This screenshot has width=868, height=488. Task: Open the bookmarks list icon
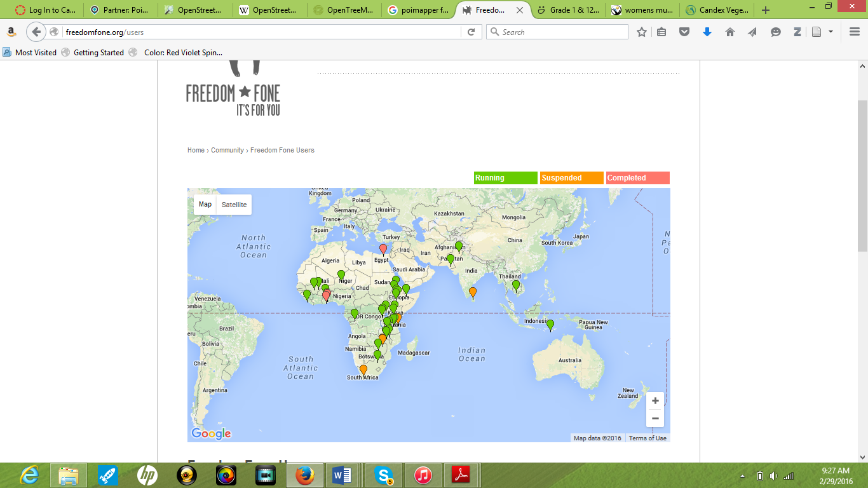(x=661, y=32)
